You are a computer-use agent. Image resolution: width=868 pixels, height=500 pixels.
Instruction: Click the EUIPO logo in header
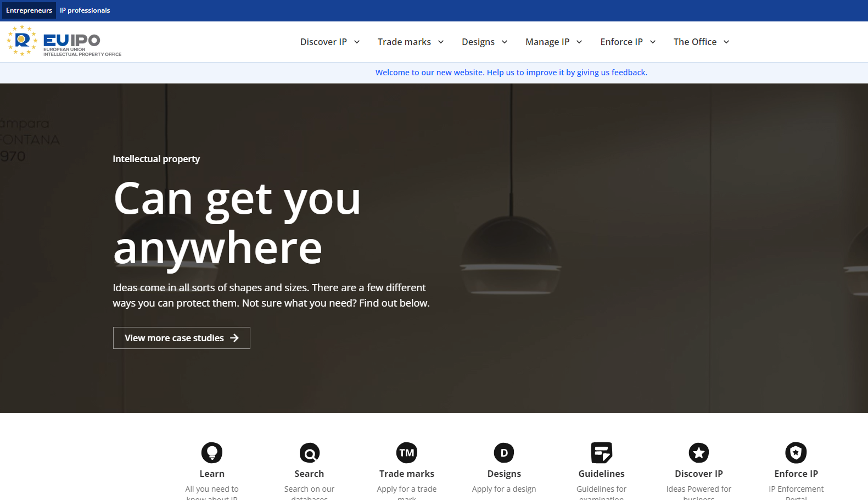click(64, 41)
